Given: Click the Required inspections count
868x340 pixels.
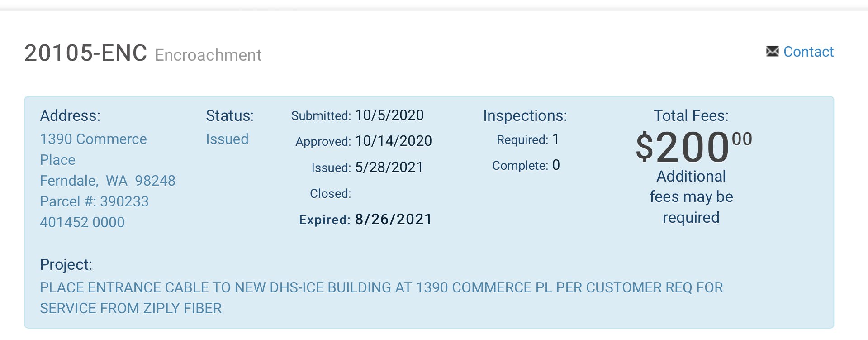Looking at the screenshot, I should pos(556,139).
